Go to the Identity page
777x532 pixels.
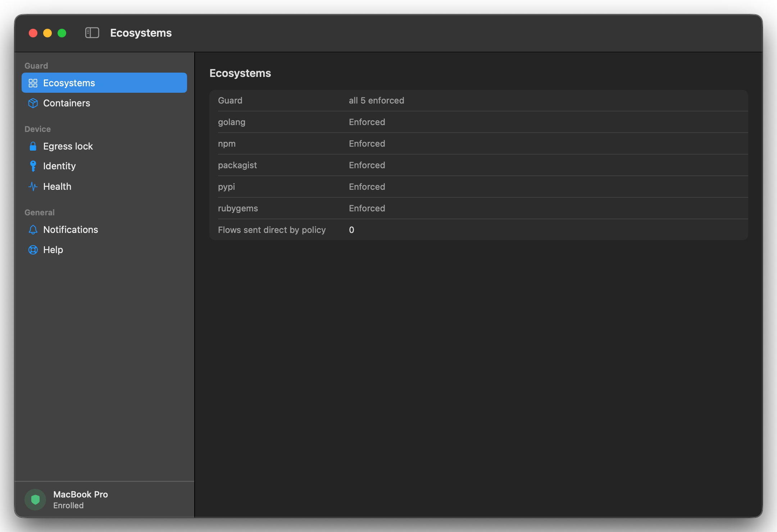[x=104, y=166]
